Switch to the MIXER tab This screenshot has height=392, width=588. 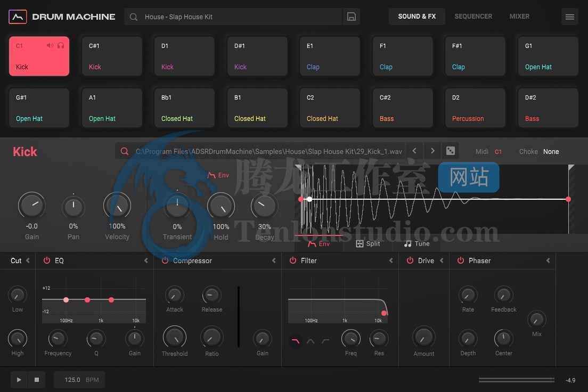pyautogui.click(x=519, y=17)
